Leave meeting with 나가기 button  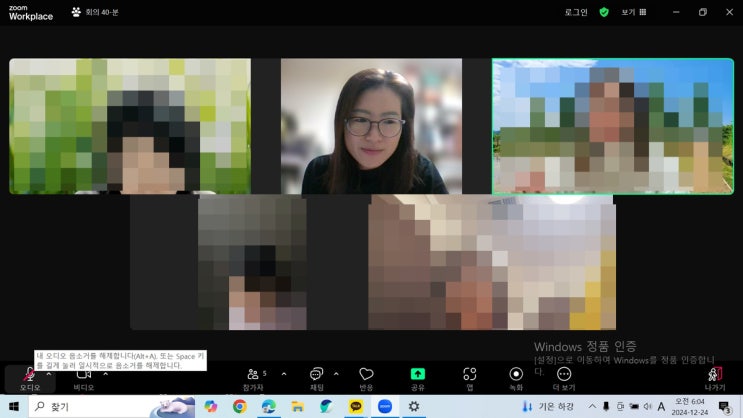pyautogui.click(x=715, y=379)
